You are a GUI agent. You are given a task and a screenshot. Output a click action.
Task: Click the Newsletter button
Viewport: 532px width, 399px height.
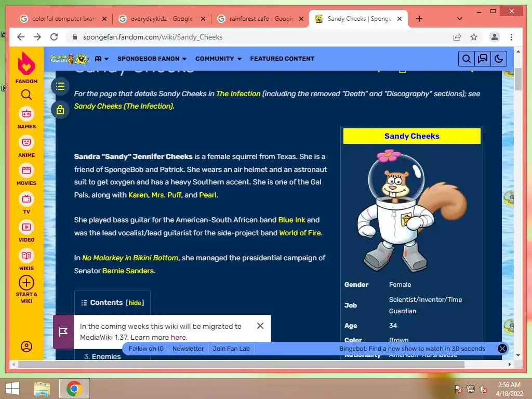click(x=188, y=349)
